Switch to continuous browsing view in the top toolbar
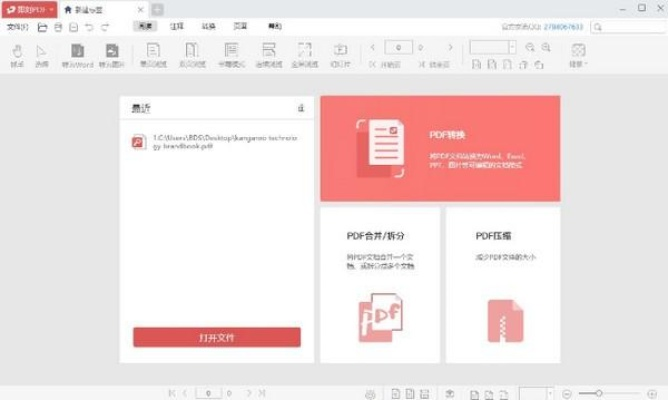The image size is (668, 400). pyautogui.click(x=269, y=55)
